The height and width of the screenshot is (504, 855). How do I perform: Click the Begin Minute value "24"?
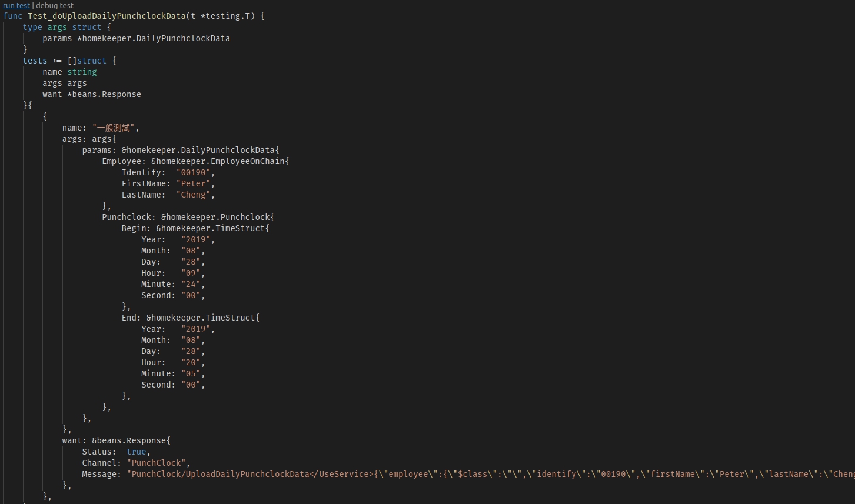(191, 284)
